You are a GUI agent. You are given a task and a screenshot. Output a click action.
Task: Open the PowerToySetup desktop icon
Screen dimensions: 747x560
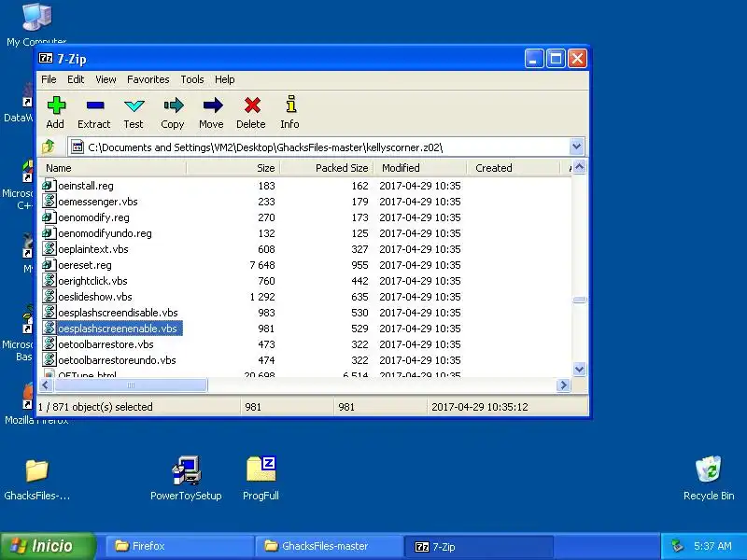click(x=186, y=471)
